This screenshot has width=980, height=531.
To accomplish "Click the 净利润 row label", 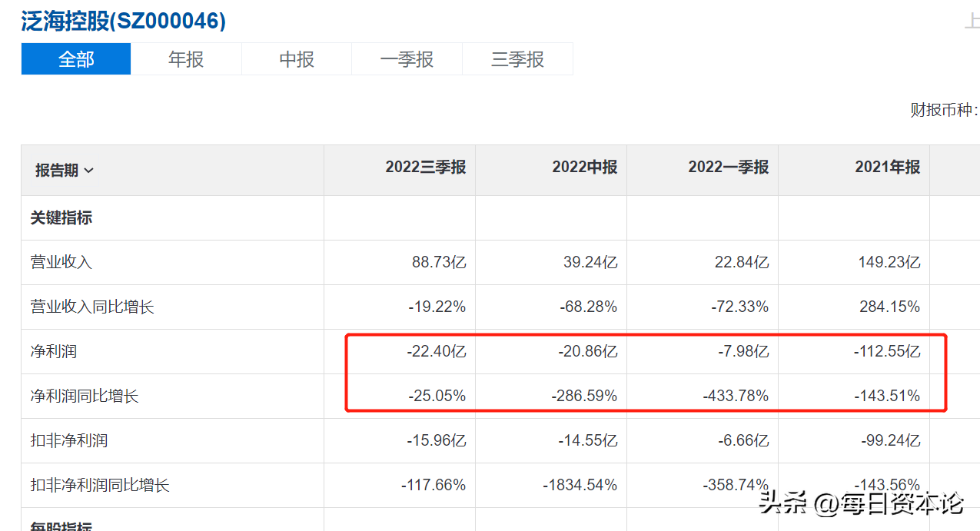I will tap(54, 351).
